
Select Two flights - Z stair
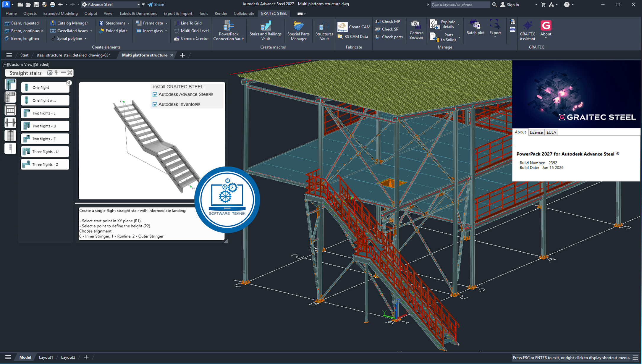(45, 139)
